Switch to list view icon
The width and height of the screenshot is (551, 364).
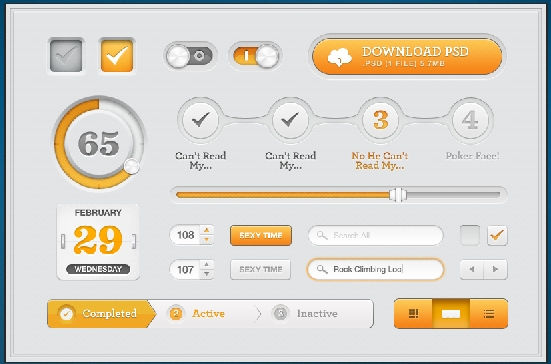489,313
